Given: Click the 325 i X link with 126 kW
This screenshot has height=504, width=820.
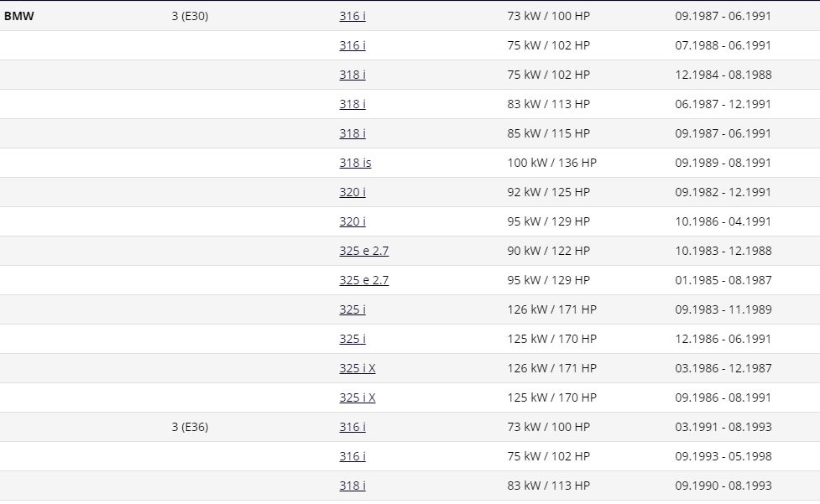Looking at the screenshot, I should pyautogui.click(x=358, y=368).
